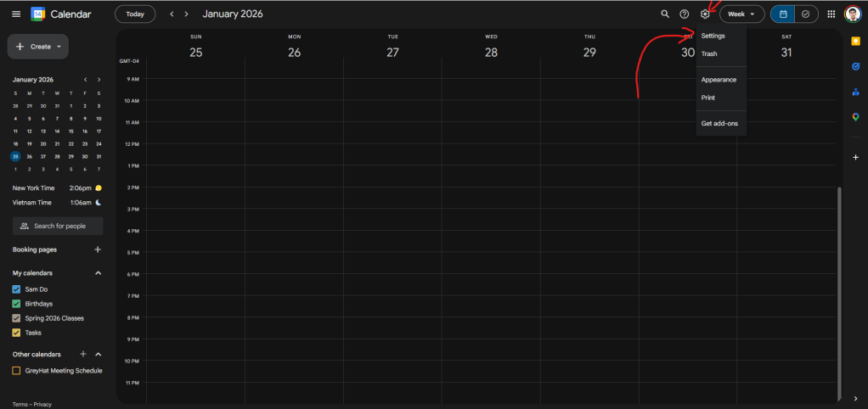868x409 pixels.
Task: Open the Week view dropdown
Action: tap(741, 14)
